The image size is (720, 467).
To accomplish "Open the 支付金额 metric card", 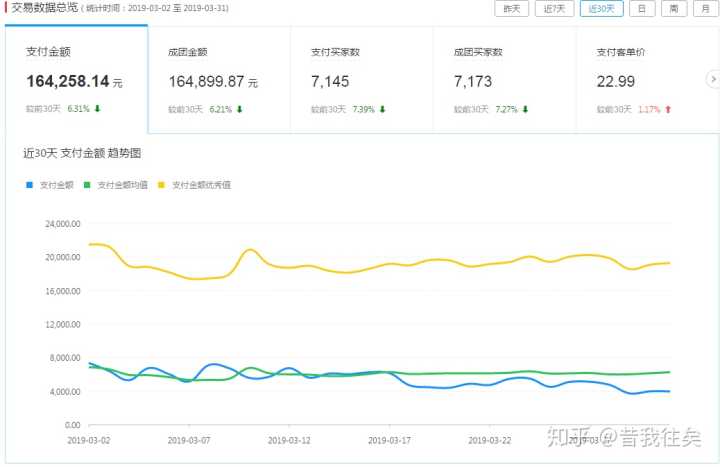I will 76,79.
